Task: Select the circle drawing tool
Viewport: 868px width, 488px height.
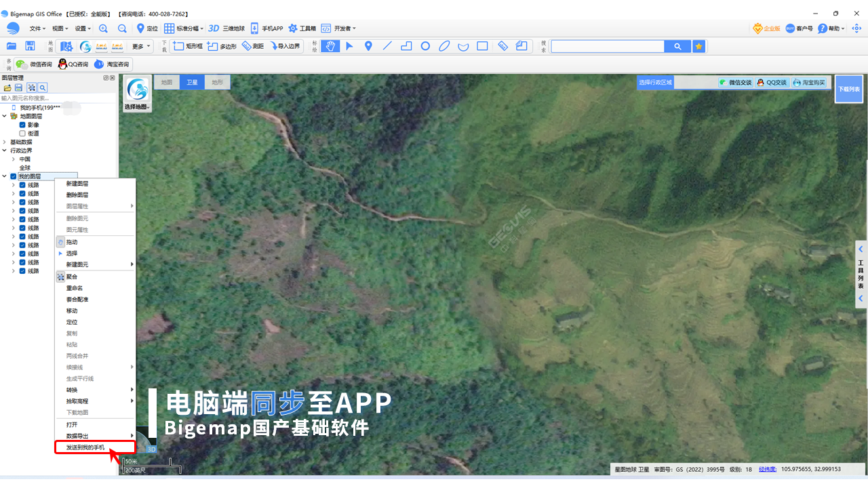Action: point(425,46)
